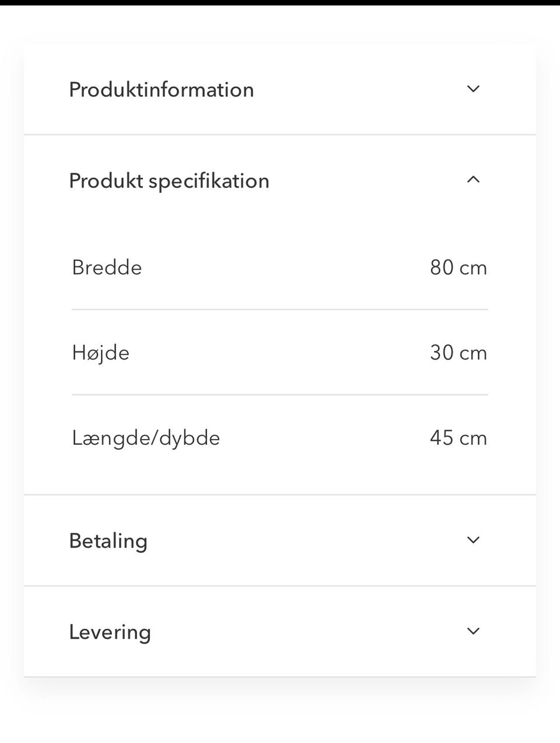Select the Længde/dybde label
This screenshot has width=560, height=743.
[x=146, y=438]
